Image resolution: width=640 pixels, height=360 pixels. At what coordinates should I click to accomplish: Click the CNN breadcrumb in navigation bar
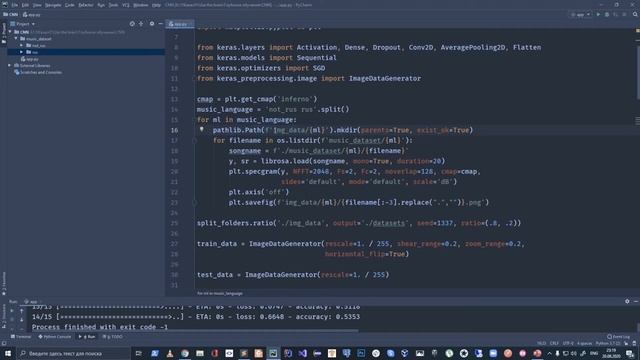11,15
